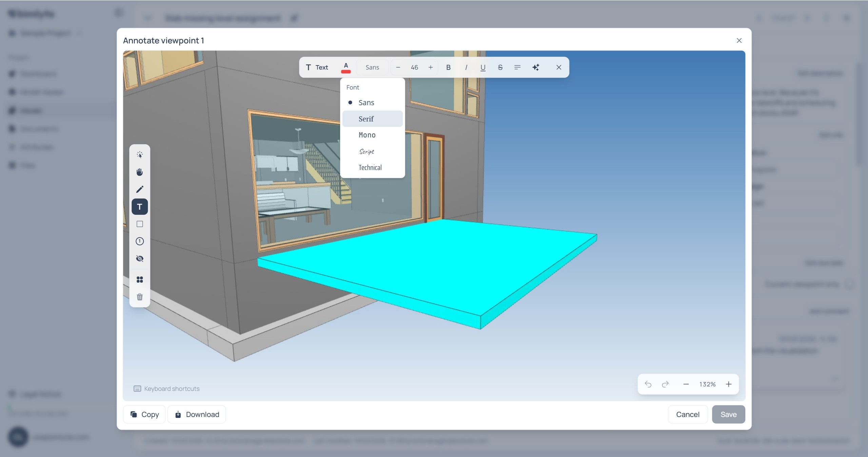The width and height of the screenshot is (868, 457).
Task: Cancel the annotation dialog
Action: pyautogui.click(x=688, y=414)
